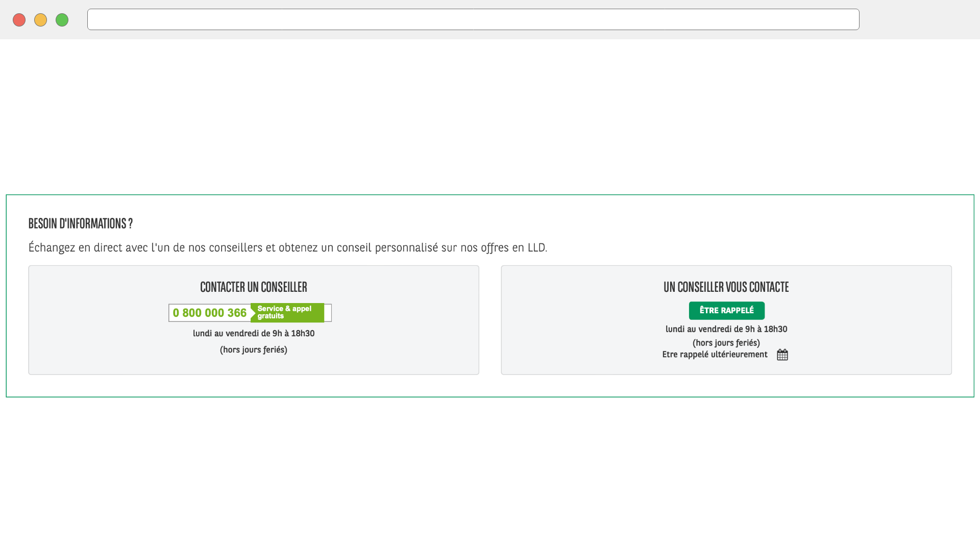Click the Service & appel gratuits green label
Screen dimensions: 980x551
click(287, 313)
